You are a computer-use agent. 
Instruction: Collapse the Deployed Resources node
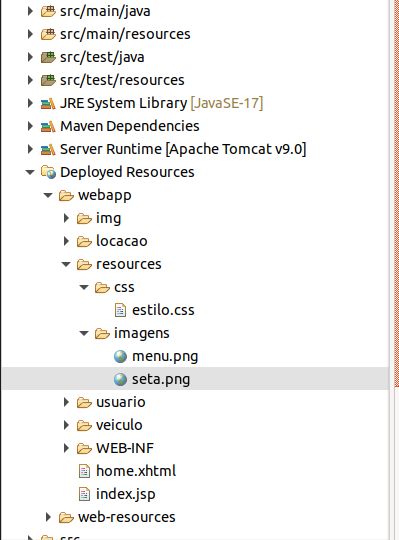(x=30, y=172)
